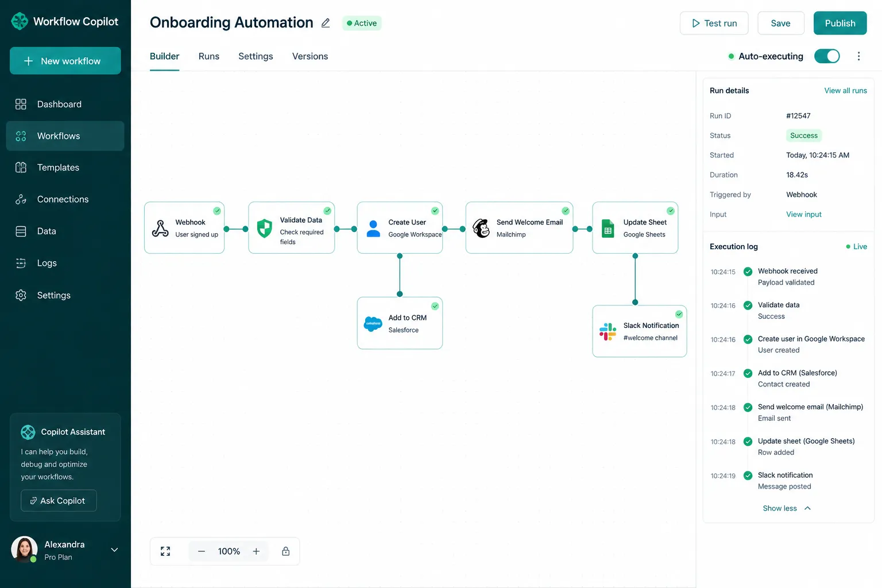The image size is (882, 588).
Task: Lock the canvas with the padlock icon
Action: [285, 551]
